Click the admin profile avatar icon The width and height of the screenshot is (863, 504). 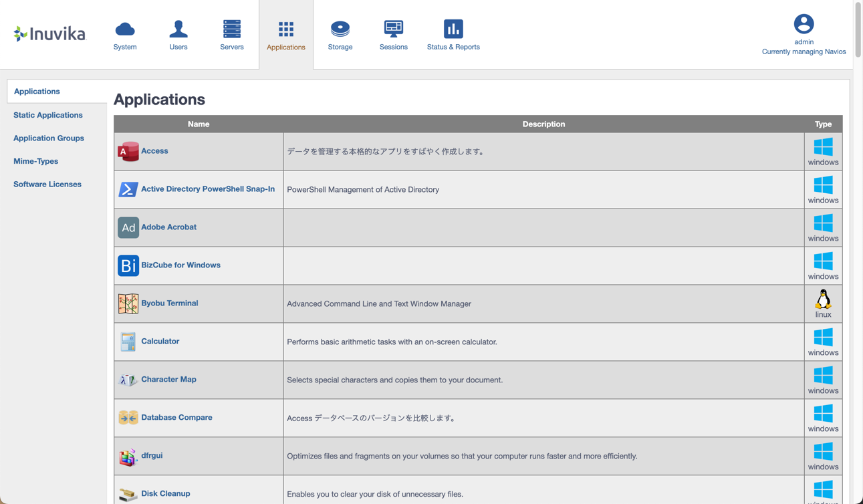click(x=804, y=24)
